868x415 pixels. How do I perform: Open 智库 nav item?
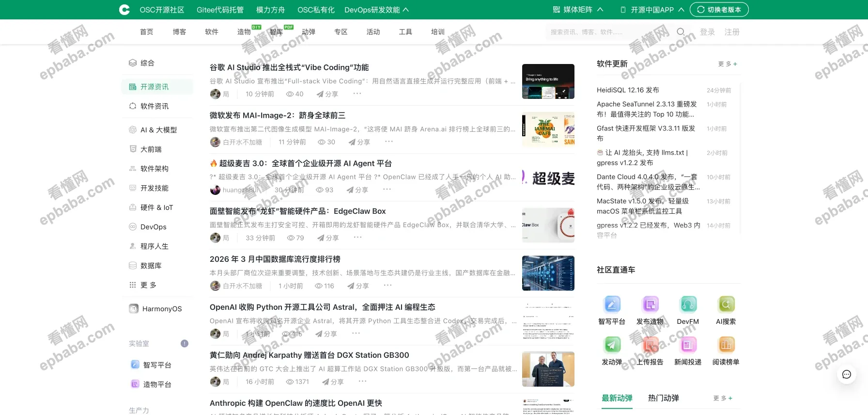point(276,32)
